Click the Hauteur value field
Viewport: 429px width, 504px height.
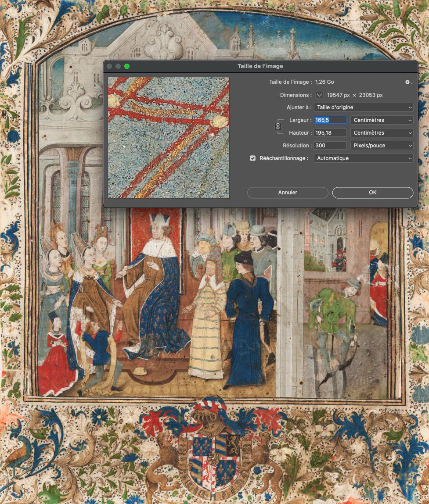[330, 133]
